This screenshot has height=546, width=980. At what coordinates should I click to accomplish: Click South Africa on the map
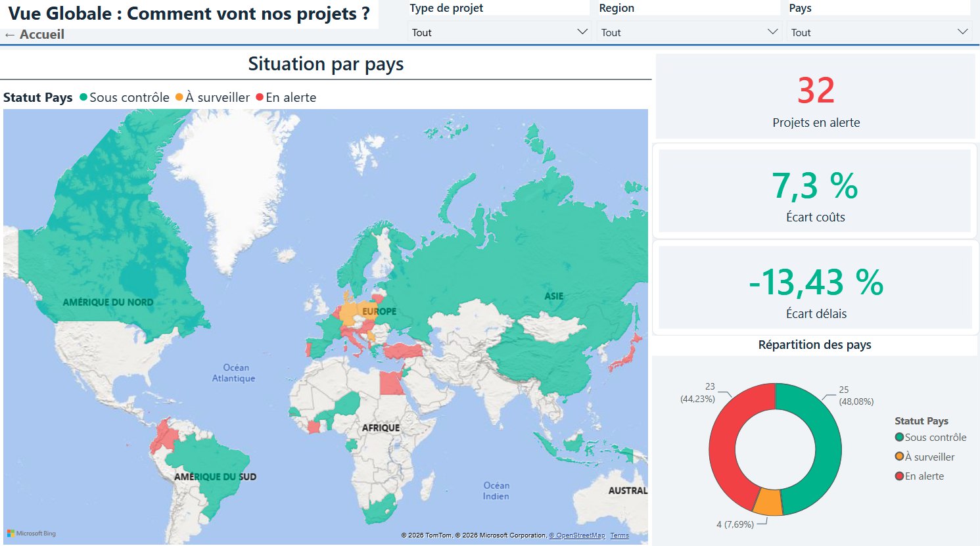pos(378,511)
